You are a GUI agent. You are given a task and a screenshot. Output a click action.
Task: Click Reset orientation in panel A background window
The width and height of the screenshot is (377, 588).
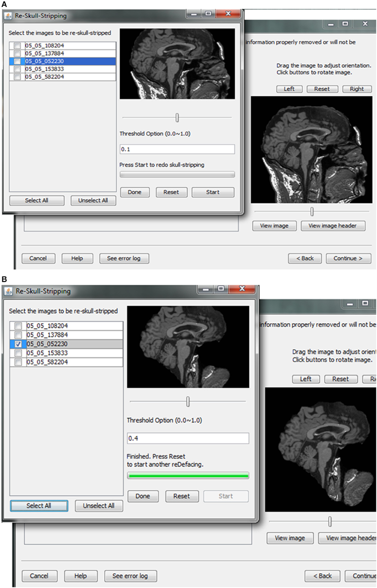pos(322,89)
